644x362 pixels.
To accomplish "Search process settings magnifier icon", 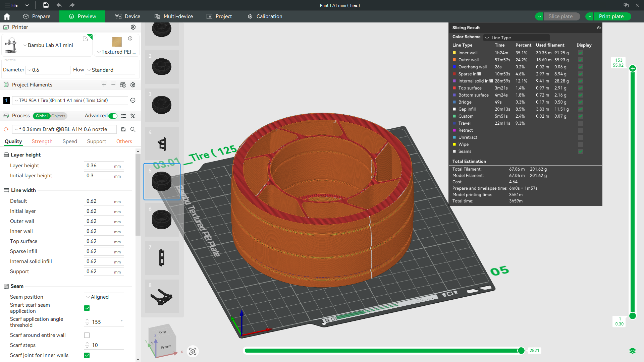I will (133, 129).
